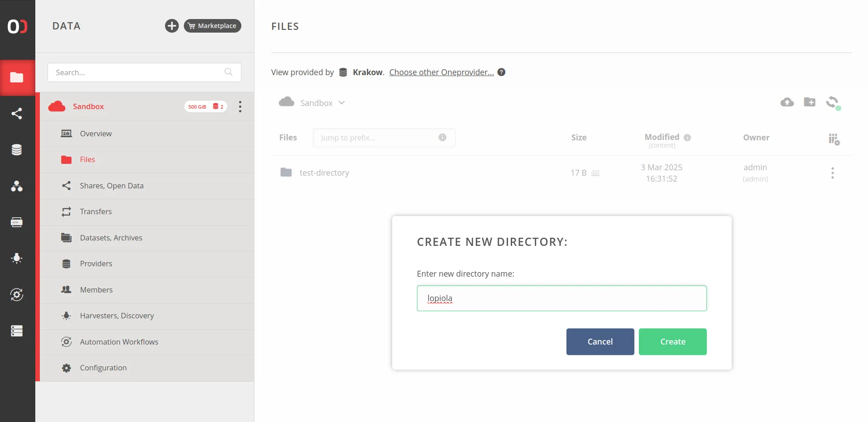This screenshot has height=422, width=868.
Task: Open the Sandbox space options three-dot menu
Action: click(x=240, y=106)
